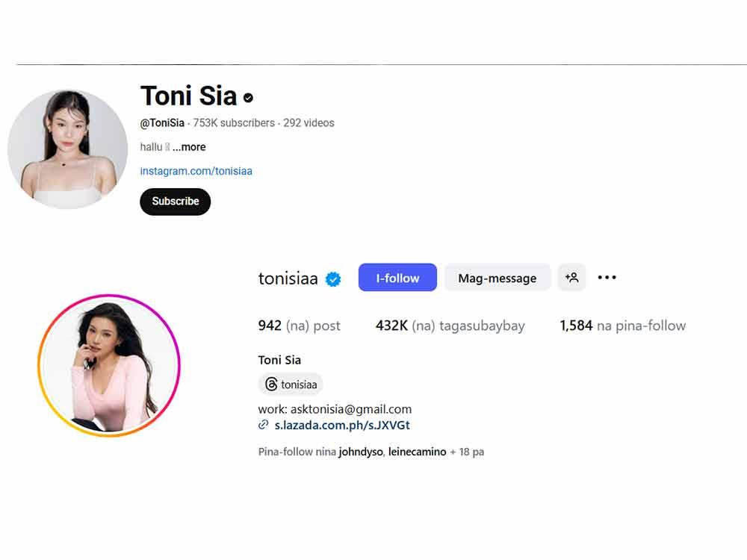Toggle following state with the I-follow button
The image size is (747, 560).
397,277
